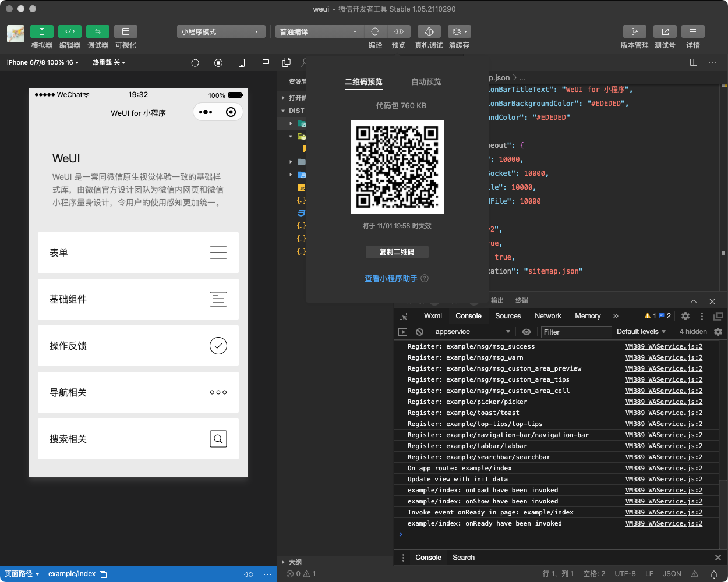Open the notifications bell in status bar
728x582 pixels.
point(714,574)
